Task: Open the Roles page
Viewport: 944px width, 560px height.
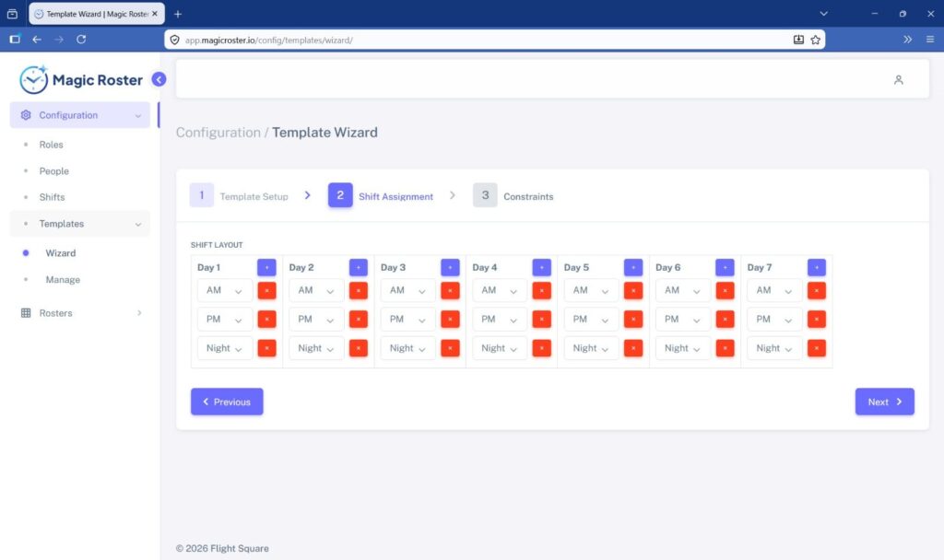Action: 52,145
